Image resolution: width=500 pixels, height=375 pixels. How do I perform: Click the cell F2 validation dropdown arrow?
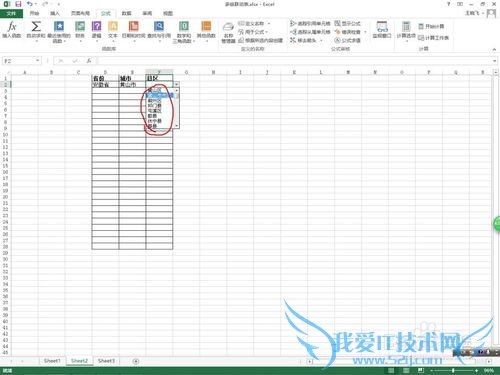tap(176, 84)
